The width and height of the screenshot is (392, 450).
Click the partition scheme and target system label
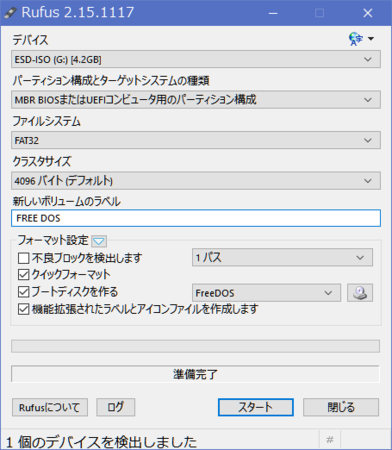click(x=111, y=81)
